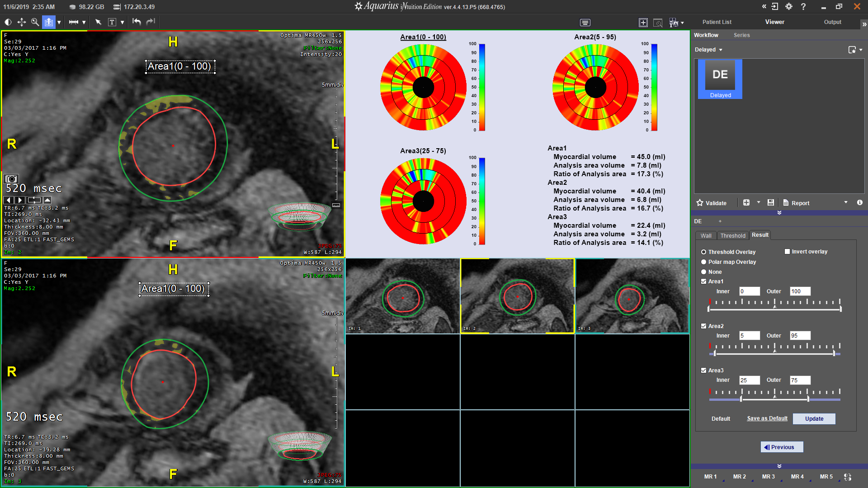Select Threshold Overlay radio button
Viewport: 868px width, 488px height.
point(703,252)
